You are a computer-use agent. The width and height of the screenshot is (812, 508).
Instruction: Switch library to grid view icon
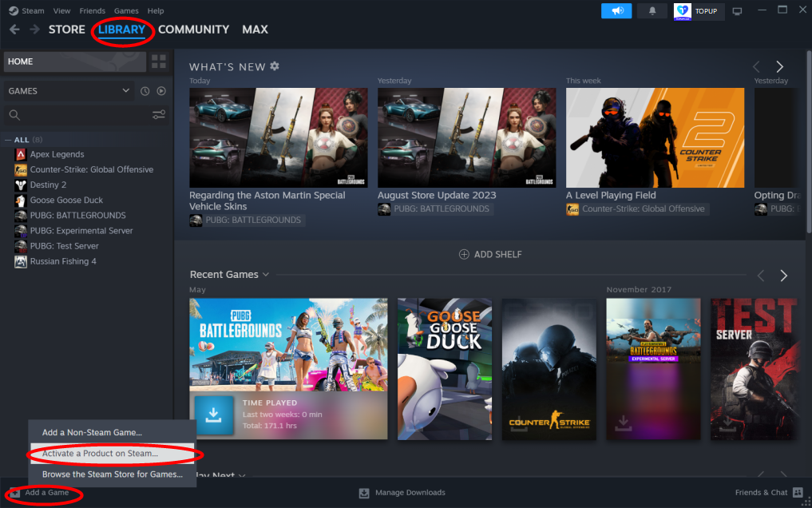click(x=159, y=62)
